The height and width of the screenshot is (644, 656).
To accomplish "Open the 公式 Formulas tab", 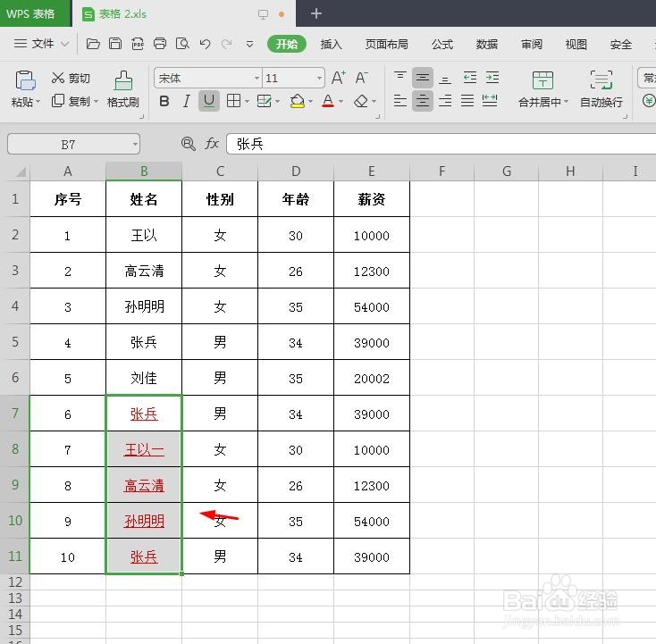I will pos(442,44).
